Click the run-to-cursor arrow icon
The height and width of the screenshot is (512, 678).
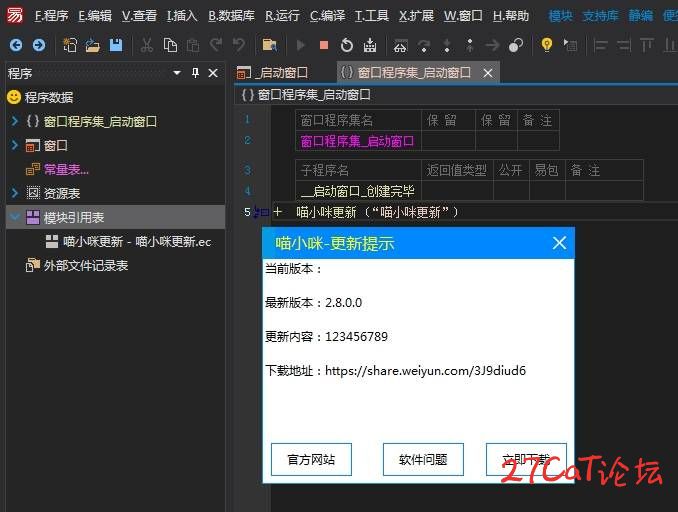[x=493, y=45]
